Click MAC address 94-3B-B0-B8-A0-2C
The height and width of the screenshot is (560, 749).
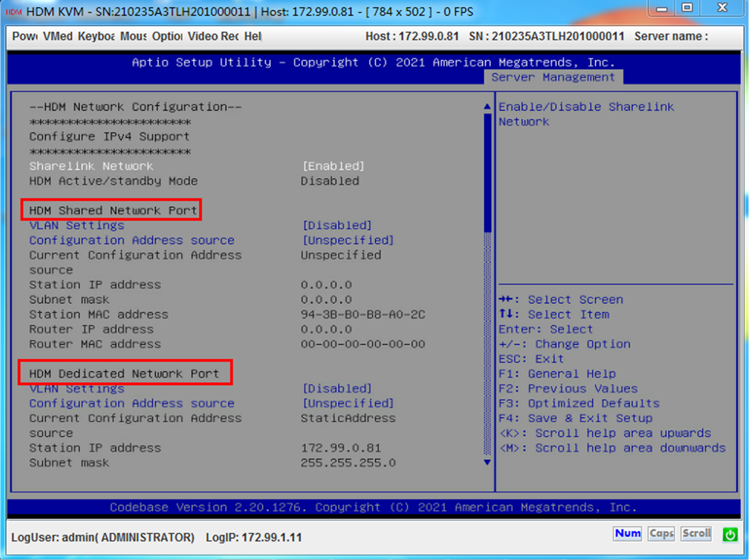pyautogui.click(x=363, y=314)
